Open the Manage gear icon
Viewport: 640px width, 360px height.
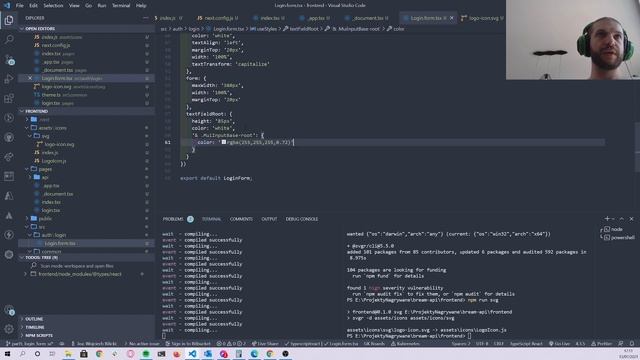(9, 329)
